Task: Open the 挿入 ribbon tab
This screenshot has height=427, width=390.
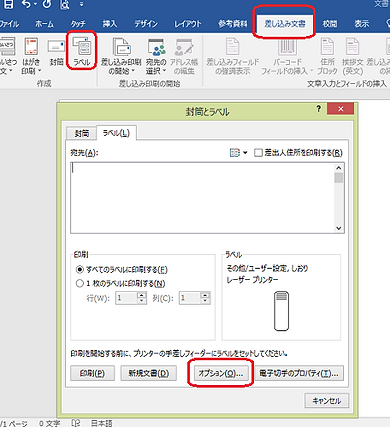Action: (x=110, y=24)
